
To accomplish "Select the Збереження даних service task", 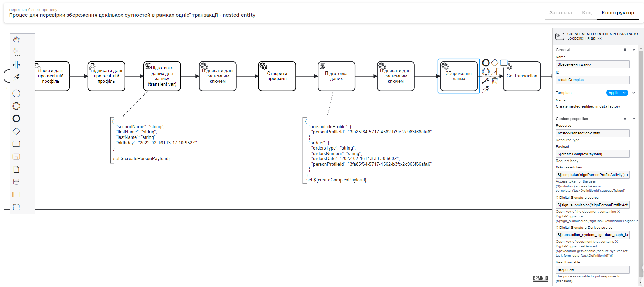I will coord(459,76).
